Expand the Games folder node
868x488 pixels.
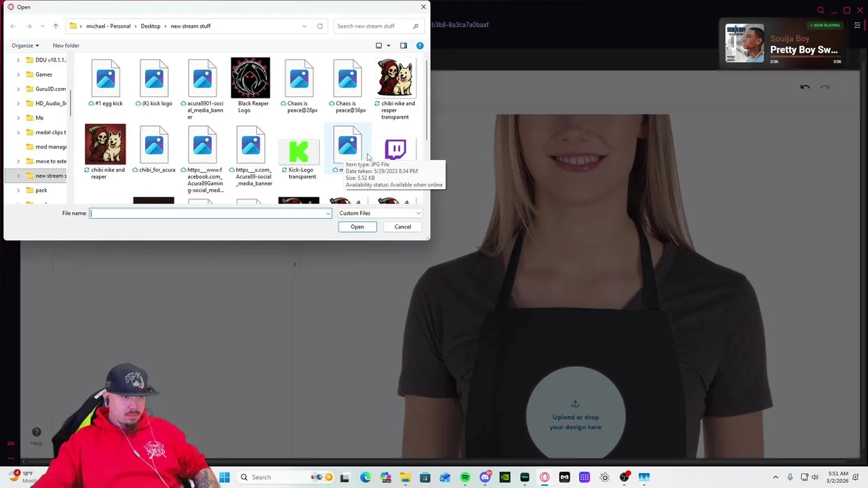[x=18, y=75]
